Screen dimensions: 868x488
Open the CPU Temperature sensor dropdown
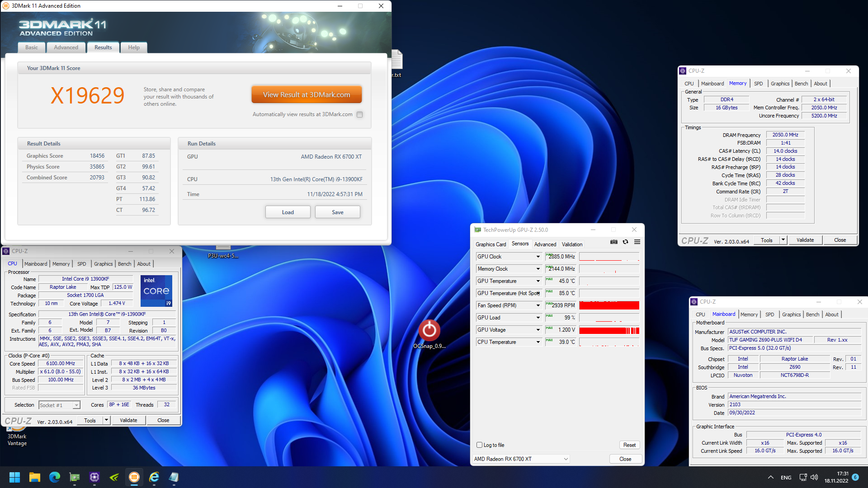(538, 342)
